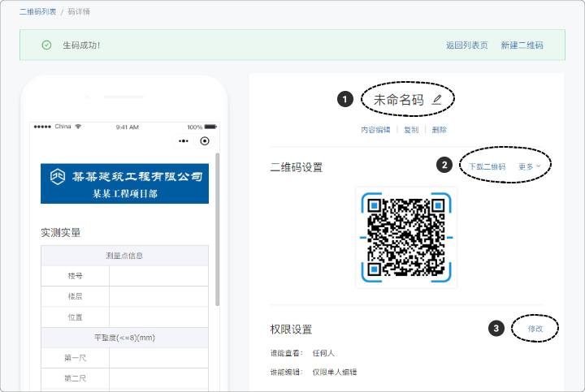
Task: Click the 位置 input cell
Action: click(x=158, y=317)
